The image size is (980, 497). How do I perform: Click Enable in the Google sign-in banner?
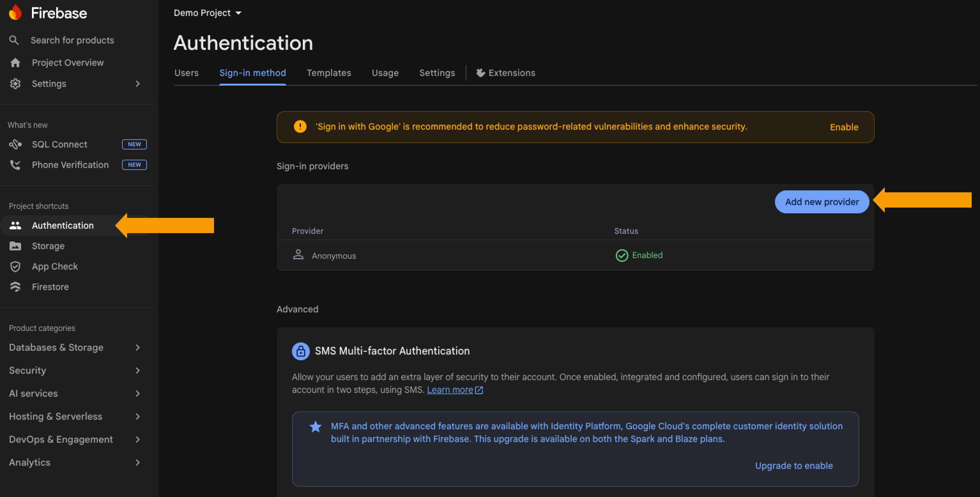click(844, 127)
